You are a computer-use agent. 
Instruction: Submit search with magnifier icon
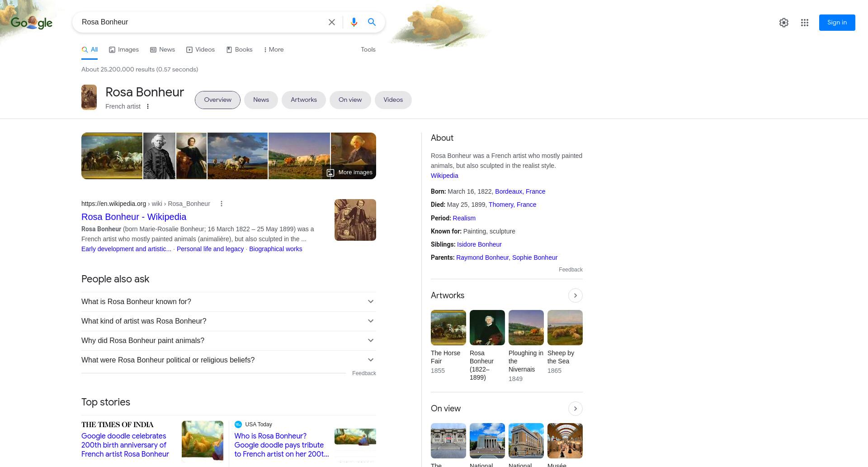372,22
